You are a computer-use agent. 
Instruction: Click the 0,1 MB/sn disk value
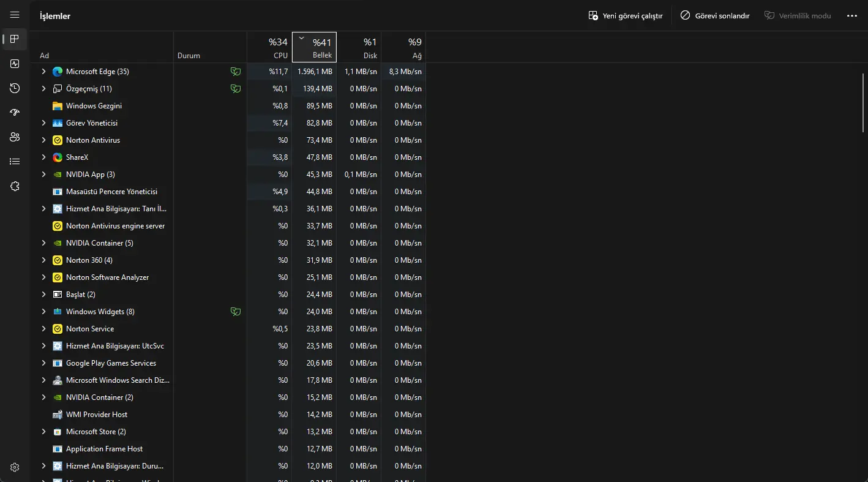pos(361,175)
